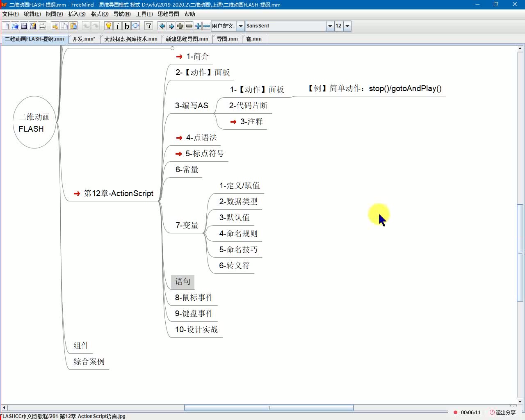Click the blue plus icon

(198, 26)
